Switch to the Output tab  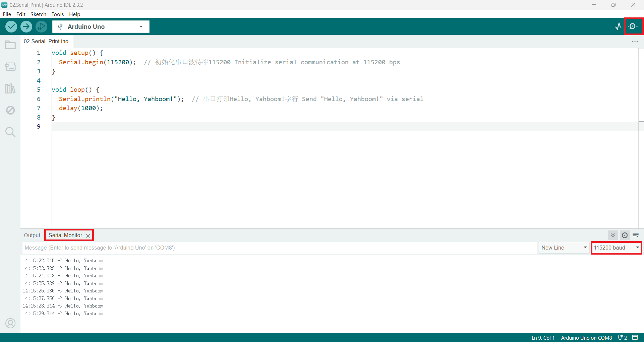click(32, 235)
